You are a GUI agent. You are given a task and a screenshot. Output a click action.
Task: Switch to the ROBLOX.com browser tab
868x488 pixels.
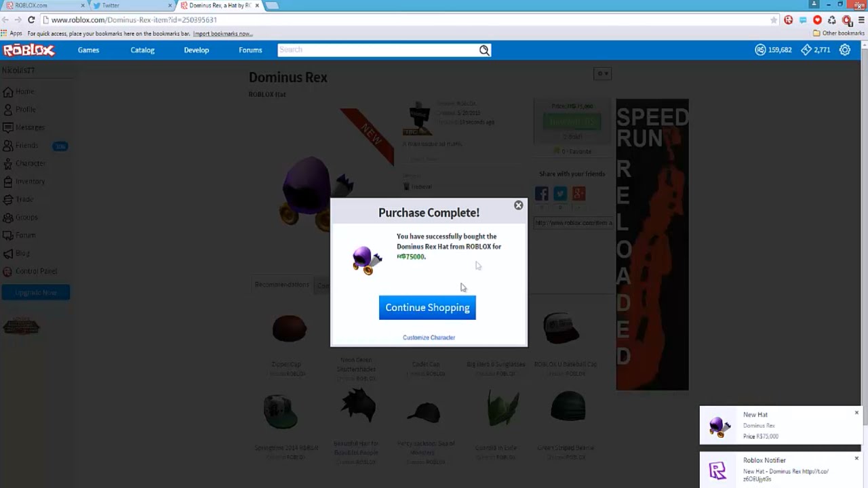[x=43, y=5]
